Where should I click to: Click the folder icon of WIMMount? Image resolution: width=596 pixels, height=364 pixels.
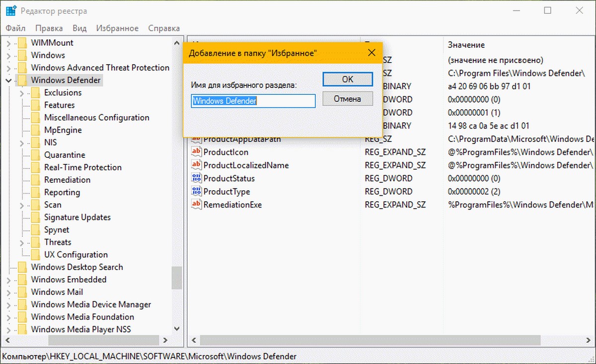tap(21, 43)
